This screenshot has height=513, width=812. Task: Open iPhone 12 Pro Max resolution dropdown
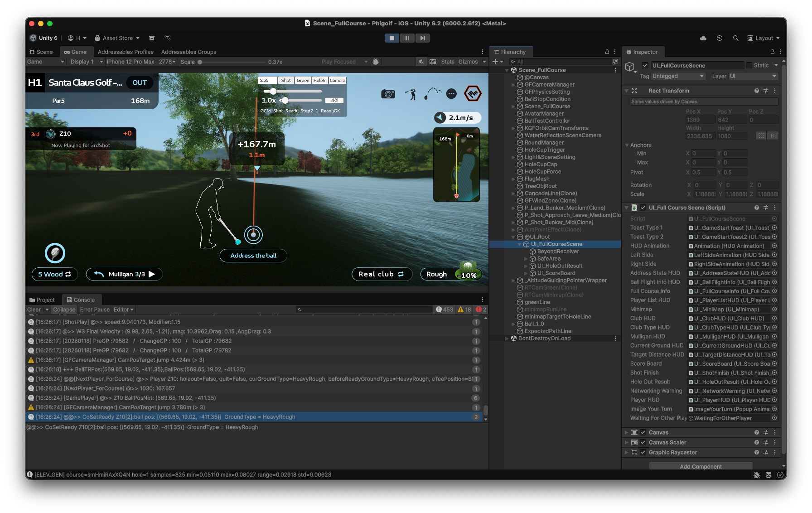click(x=140, y=62)
